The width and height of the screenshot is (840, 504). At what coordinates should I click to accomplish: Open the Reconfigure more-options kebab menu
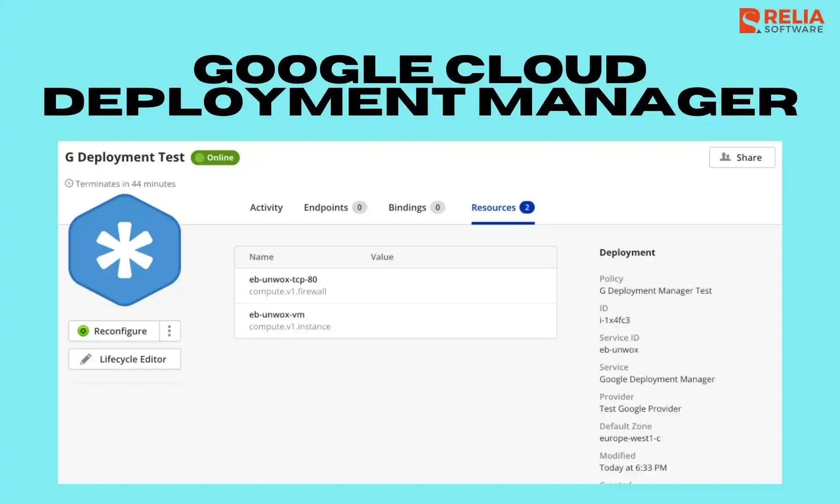click(x=170, y=331)
